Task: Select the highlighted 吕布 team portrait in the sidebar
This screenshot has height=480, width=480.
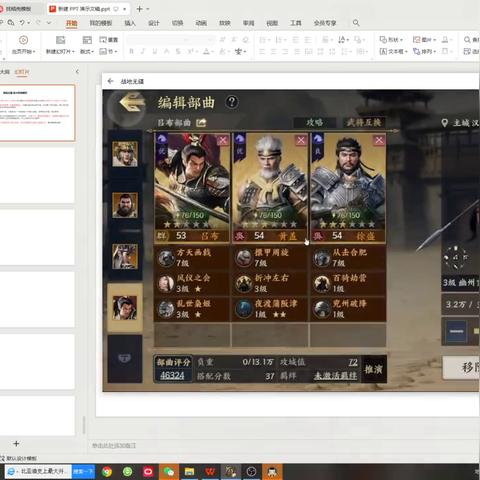Action: pyautogui.click(x=125, y=308)
